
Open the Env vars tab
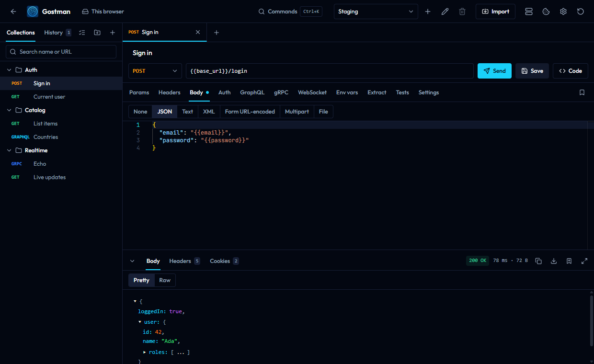347,92
